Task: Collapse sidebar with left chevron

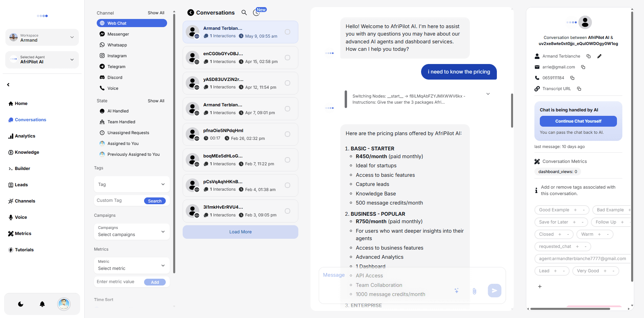Action: point(8,85)
